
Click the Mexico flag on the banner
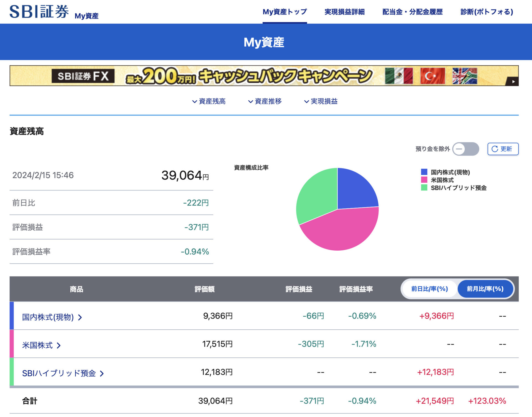[x=399, y=76]
